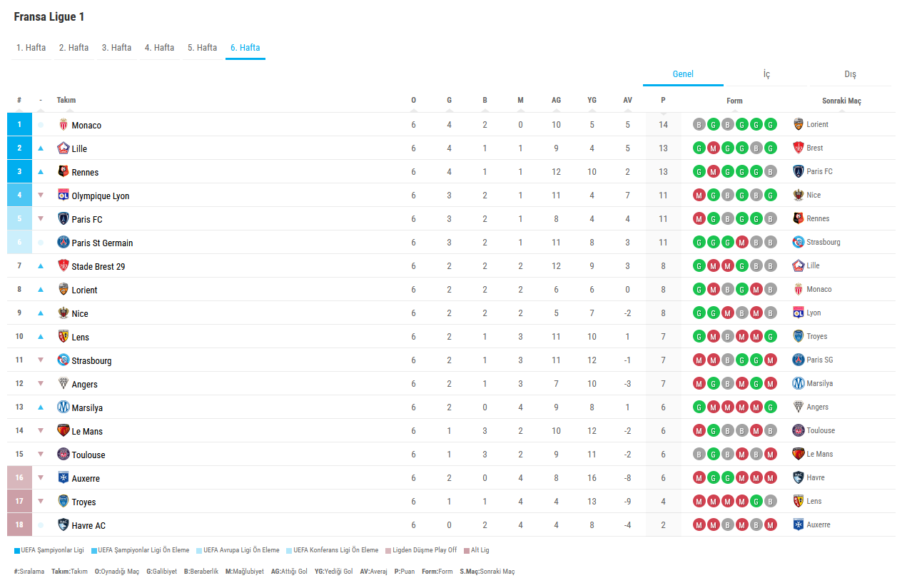Click the Havre AC crest in row 18
Screen dimensions: 907x588
coord(64,525)
